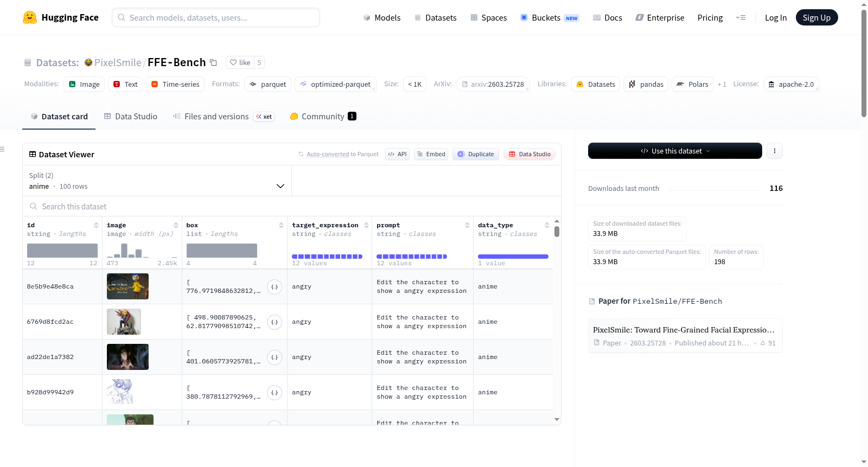The height and width of the screenshot is (467, 868).
Task: Open the three-dot options menu beside Use this dataset
Action: pos(775,151)
